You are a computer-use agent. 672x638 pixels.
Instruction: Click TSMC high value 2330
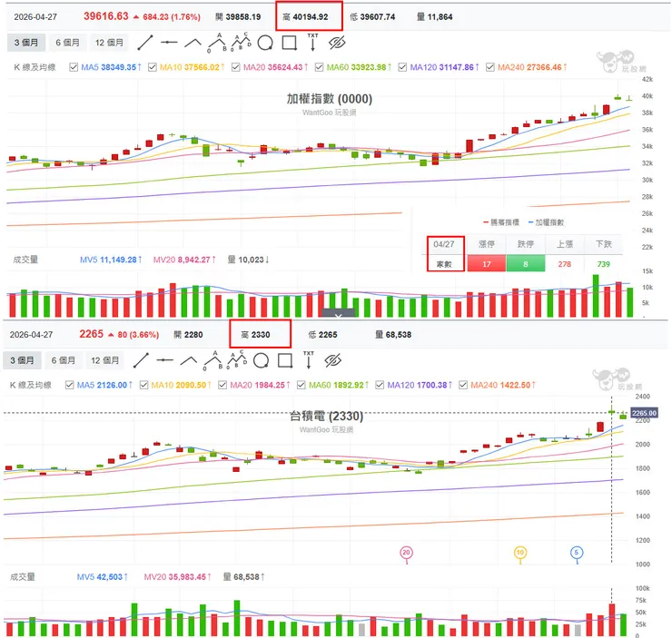point(261,335)
